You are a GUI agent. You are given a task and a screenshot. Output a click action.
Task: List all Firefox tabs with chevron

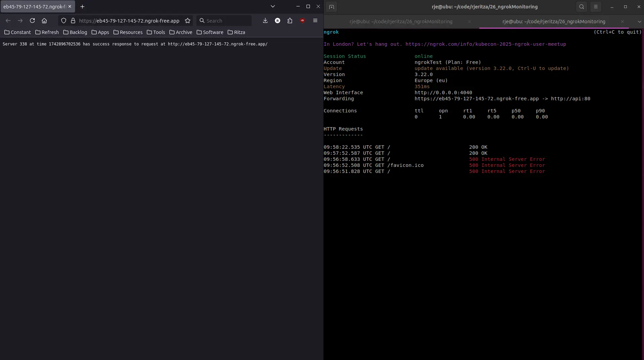273,6
